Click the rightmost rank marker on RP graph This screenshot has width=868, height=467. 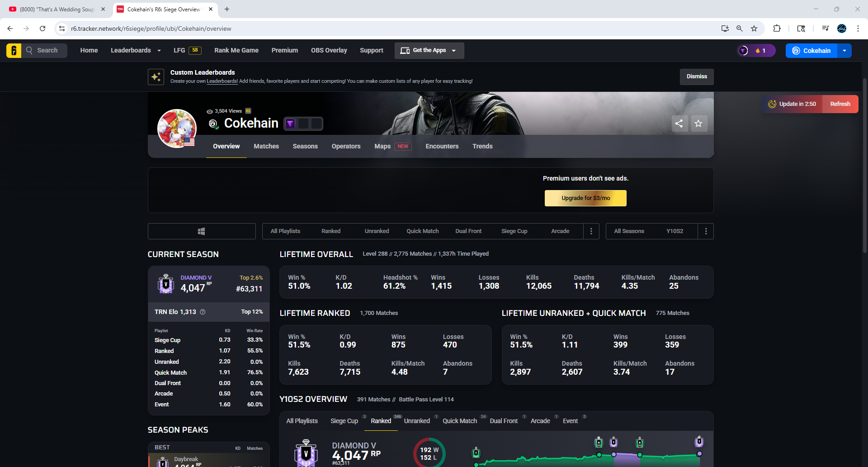(699, 441)
